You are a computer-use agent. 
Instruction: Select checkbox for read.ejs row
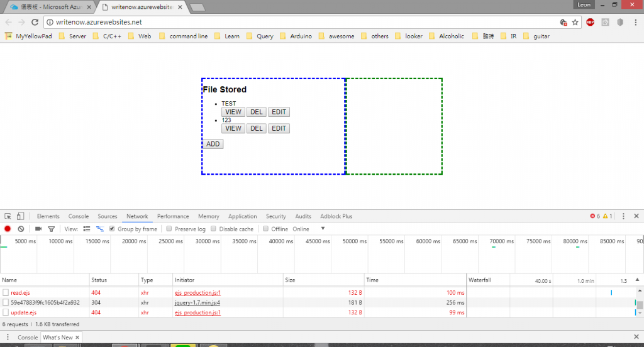click(5, 293)
